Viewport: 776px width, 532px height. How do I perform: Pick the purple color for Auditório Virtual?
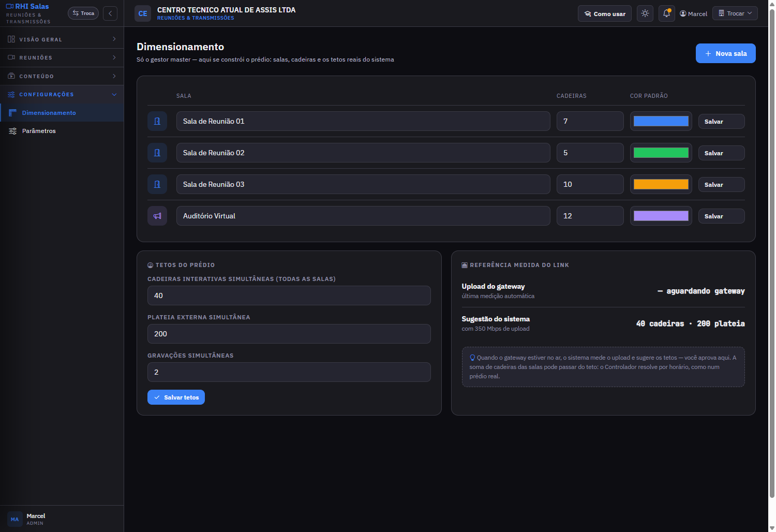pos(661,216)
